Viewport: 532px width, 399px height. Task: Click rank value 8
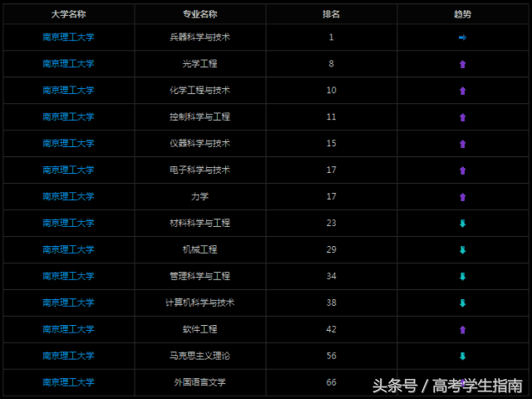click(331, 63)
